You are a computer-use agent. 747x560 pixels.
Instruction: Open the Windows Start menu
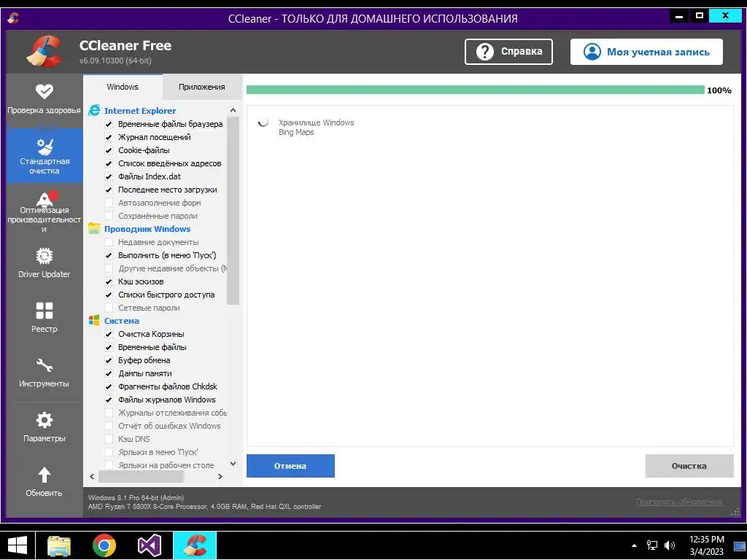point(18,545)
